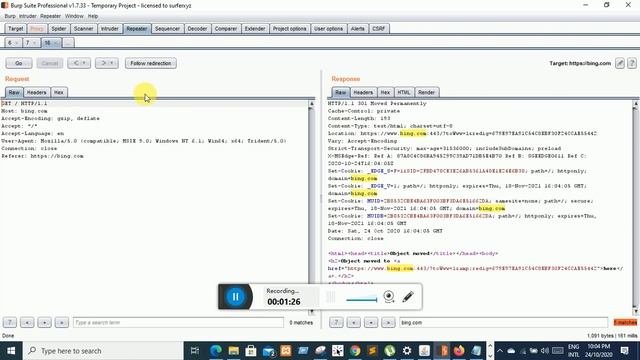The width and height of the screenshot is (640, 360).
Task: Open Settings gear from taskbar
Action: [x=407, y=351]
